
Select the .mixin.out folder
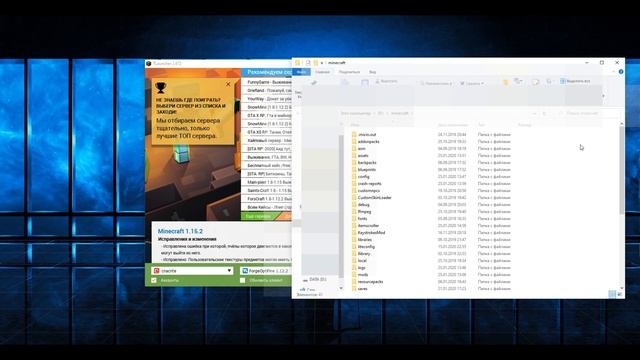pyautogui.click(x=367, y=135)
